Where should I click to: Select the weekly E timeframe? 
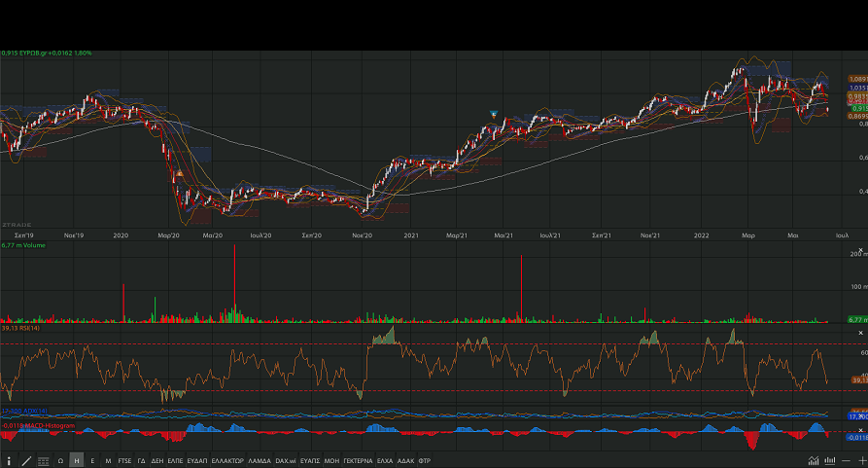pyautogui.click(x=92, y=460)
